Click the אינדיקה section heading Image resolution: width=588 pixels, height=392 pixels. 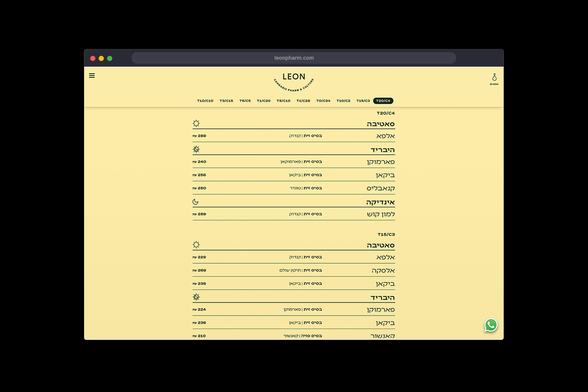point(381,202)
